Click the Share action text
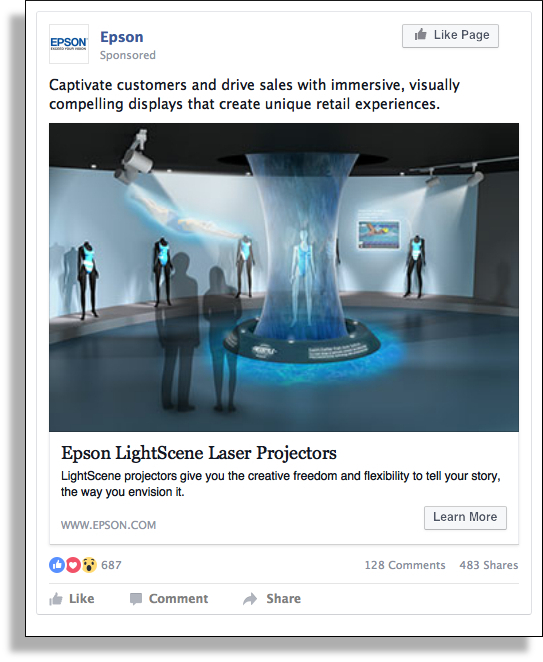This screenshot has width=543, height=662. coord(283,599)
